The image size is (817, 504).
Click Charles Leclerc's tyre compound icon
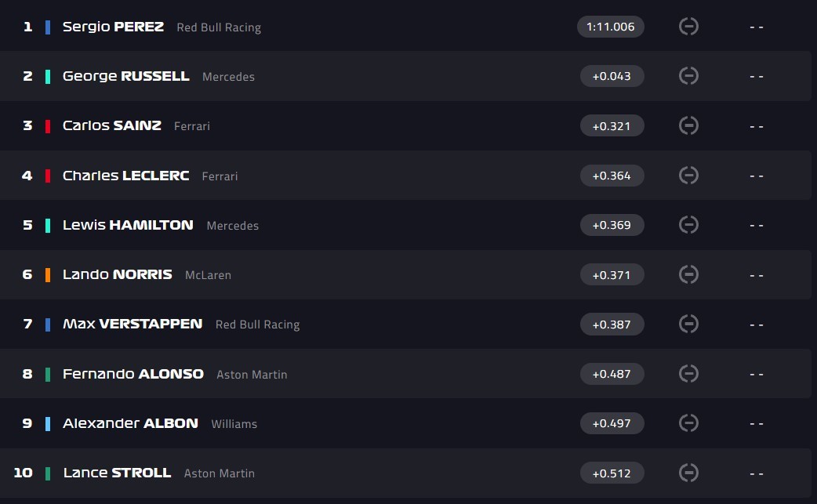click(688, 175)
